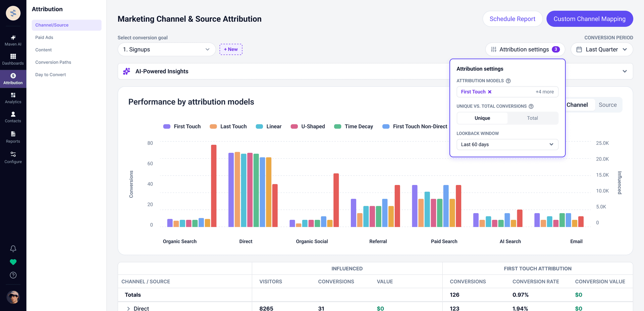The height and width of the screenshot is (311, 644).
Task: Click the notifications bell icon
Action: [13, 249]
